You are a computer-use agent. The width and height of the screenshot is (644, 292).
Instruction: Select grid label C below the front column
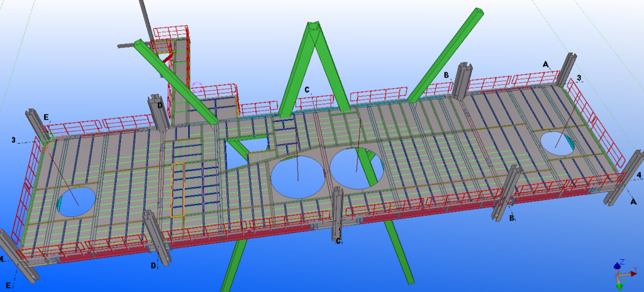[338, 241]
